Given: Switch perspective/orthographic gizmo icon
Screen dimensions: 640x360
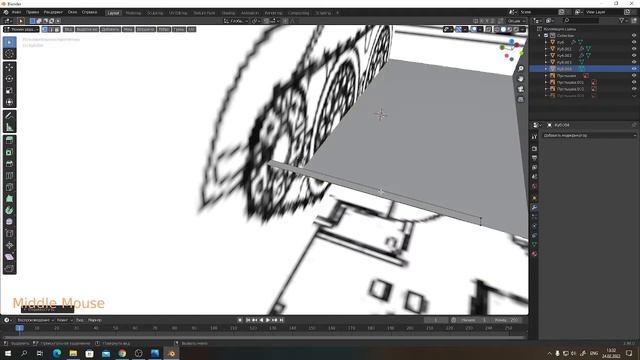Looking at the screenshot, I should [x=521, y=99].
